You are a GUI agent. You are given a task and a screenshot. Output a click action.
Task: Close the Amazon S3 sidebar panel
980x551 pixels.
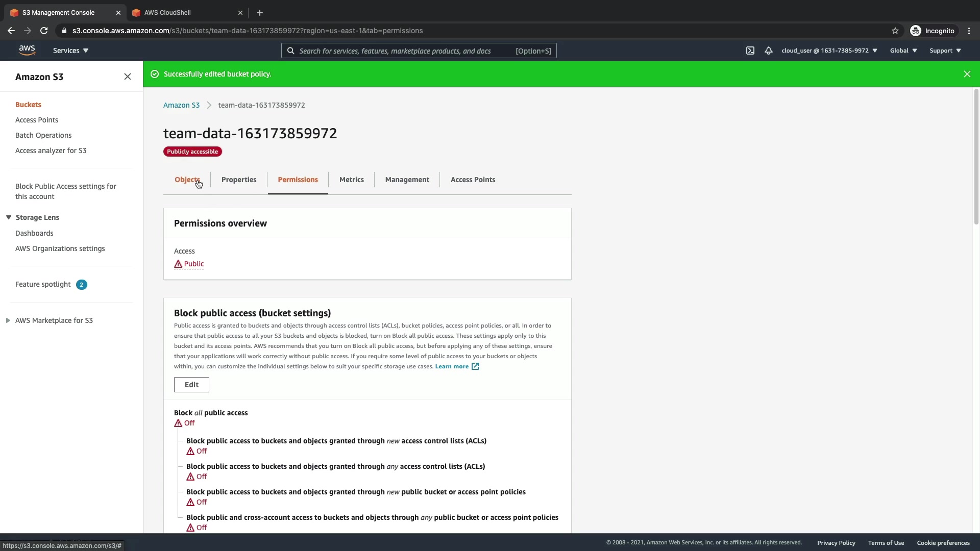pyautogui.click(x=128, y=77)
